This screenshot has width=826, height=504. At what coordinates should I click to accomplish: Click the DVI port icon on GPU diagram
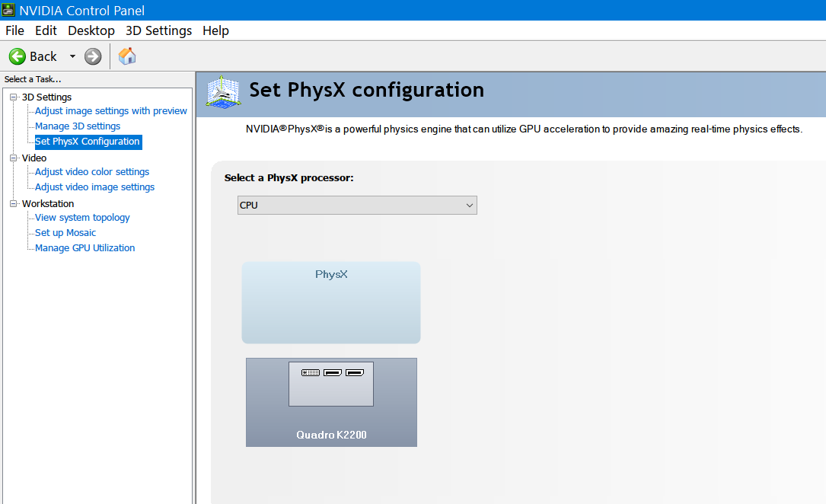(311, 373)
